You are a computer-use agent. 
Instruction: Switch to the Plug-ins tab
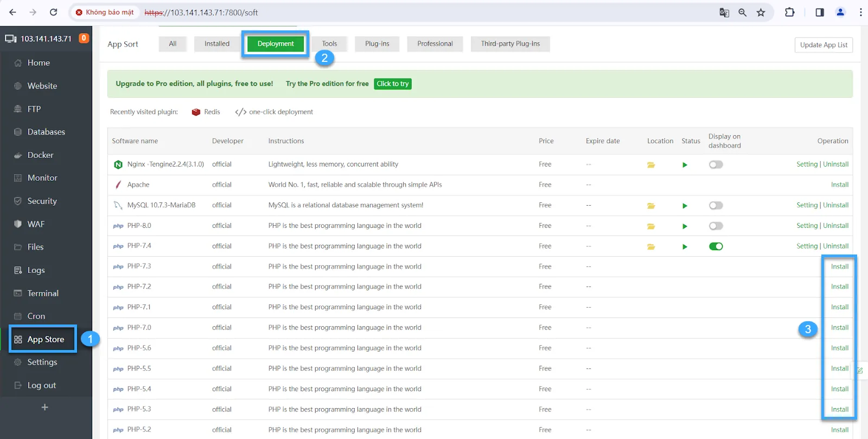[x=377, y=44]
